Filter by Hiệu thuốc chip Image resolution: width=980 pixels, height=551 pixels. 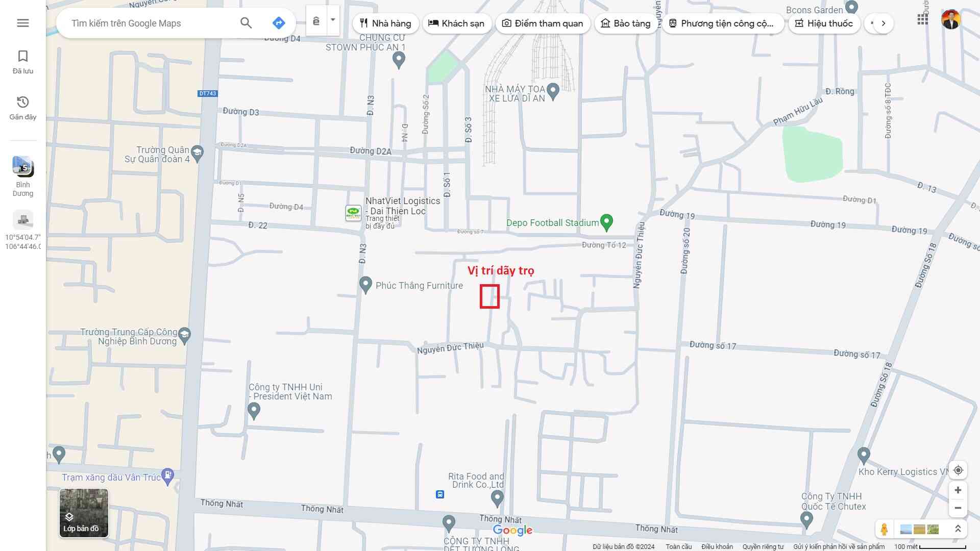(824, 23)
